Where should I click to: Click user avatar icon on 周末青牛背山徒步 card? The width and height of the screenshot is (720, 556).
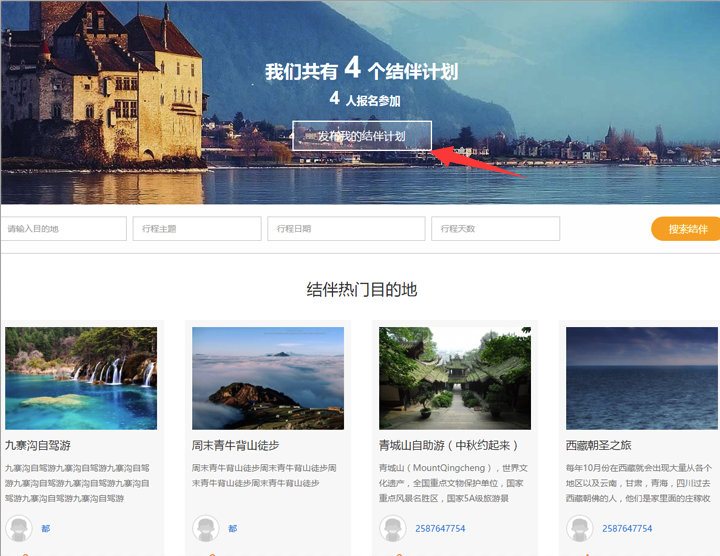tap(206, 529)
